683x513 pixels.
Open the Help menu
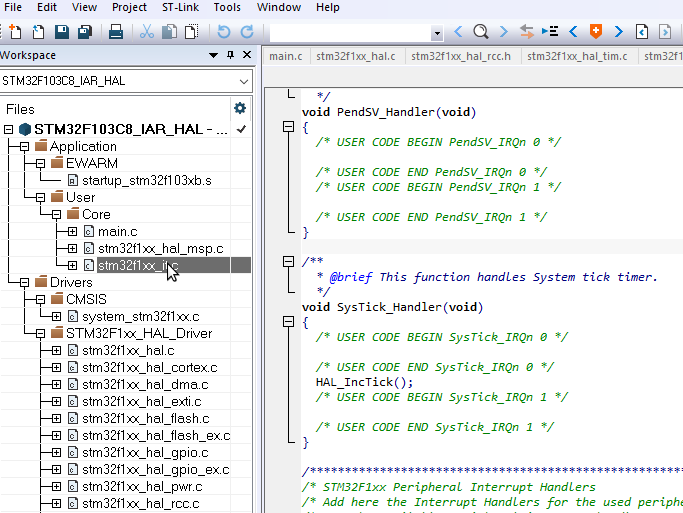pos(328,7)
